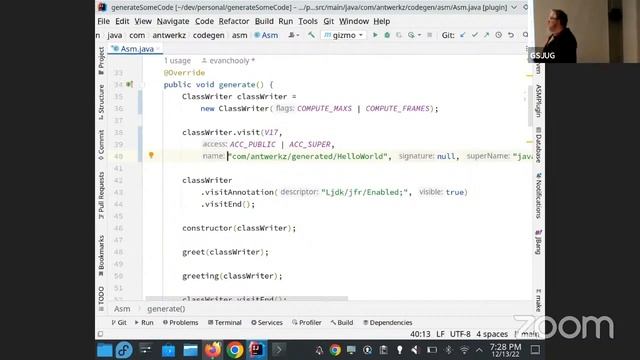Start debugging with the green bug icon
The height and width of the screenshot is (360, 640).
[x=387, y=35]
